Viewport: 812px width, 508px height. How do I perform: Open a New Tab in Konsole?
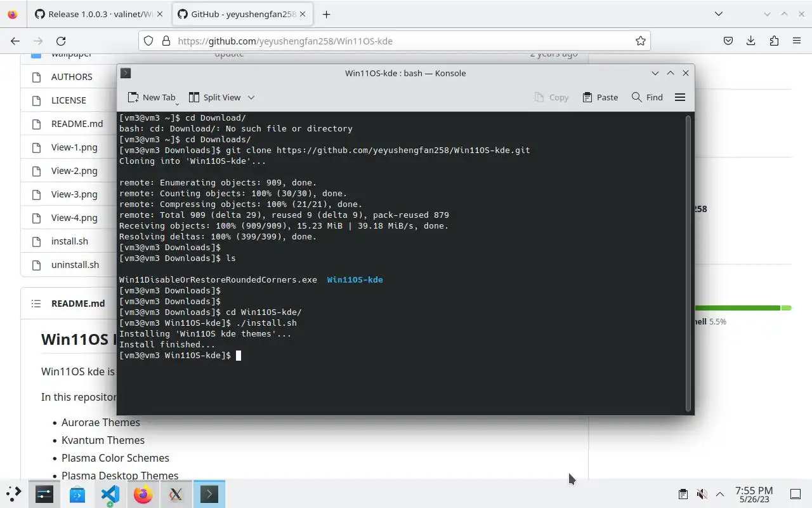pyautogui.click(x=151, y=97)
